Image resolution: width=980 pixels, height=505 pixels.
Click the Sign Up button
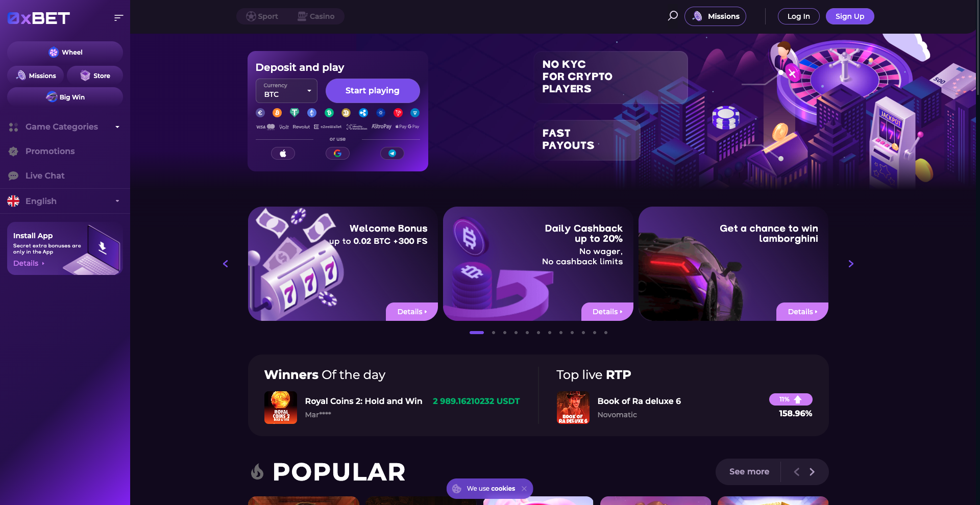tap(850, 16)
